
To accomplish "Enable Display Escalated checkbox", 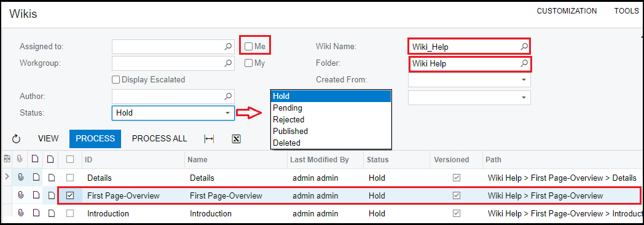I will click(x=116, y=80).
